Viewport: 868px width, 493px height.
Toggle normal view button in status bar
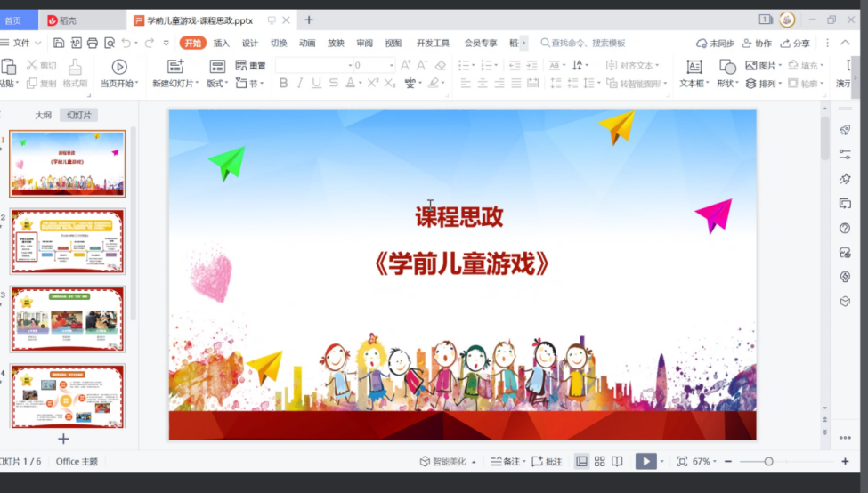click(x=581, y=461)
